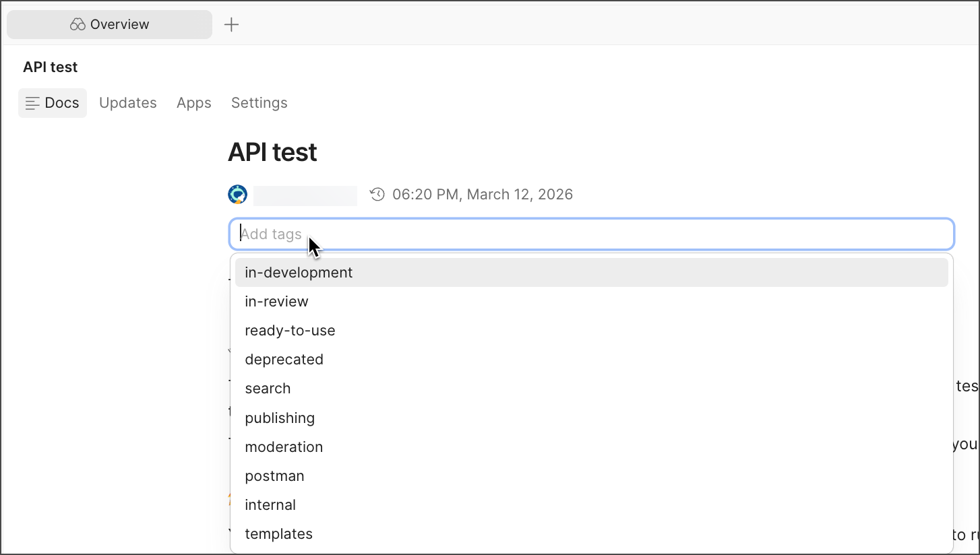980x555 pixels.
Task: Open the Overview tab
Action: (109, 24)
